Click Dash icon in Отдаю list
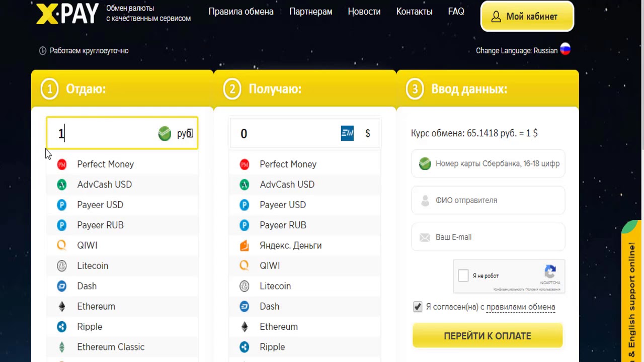The image size is (644, 362). click(62, 286)
